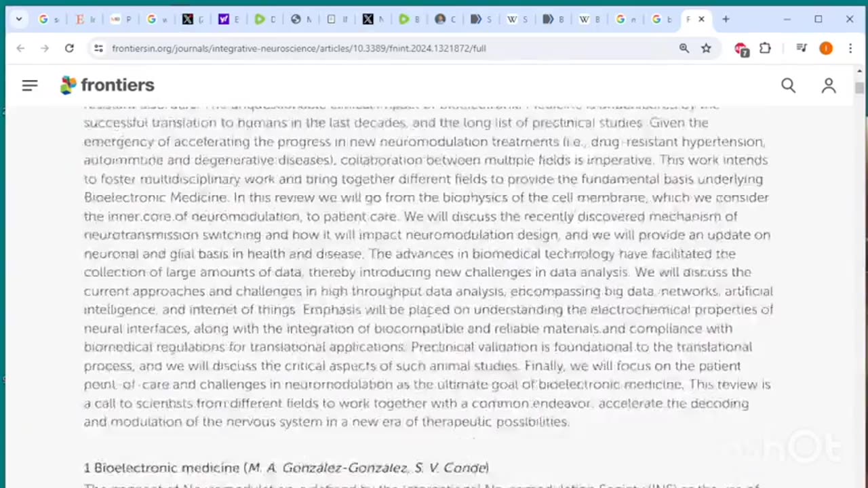
Task: Open the Frontiers site search
Action: (x=788, y=85)
